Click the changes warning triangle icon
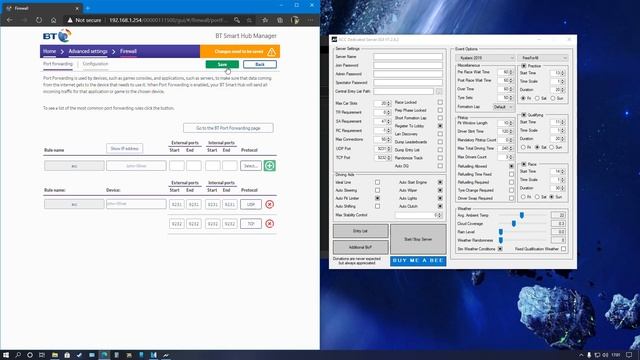The image size is (640, 360). pos(271,52)
